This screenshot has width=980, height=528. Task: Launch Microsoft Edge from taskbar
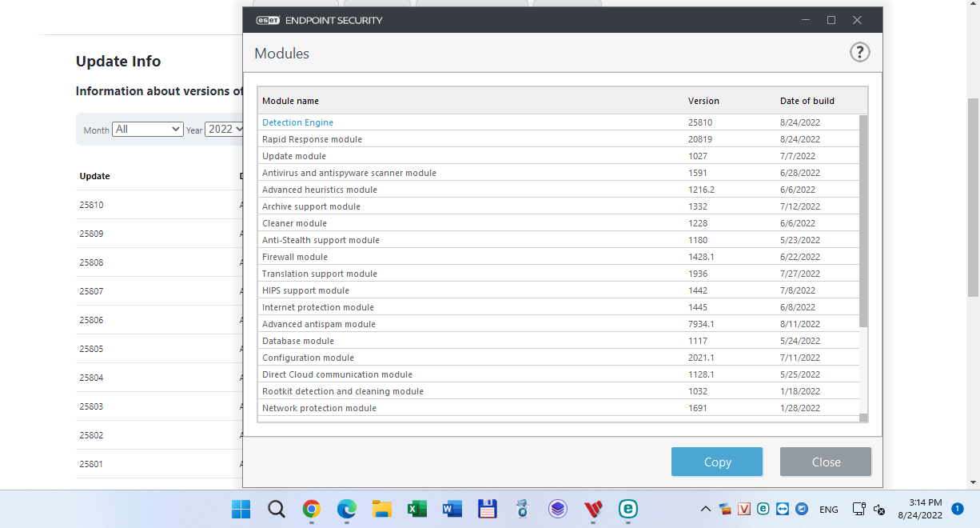click(x=346, y=509)
